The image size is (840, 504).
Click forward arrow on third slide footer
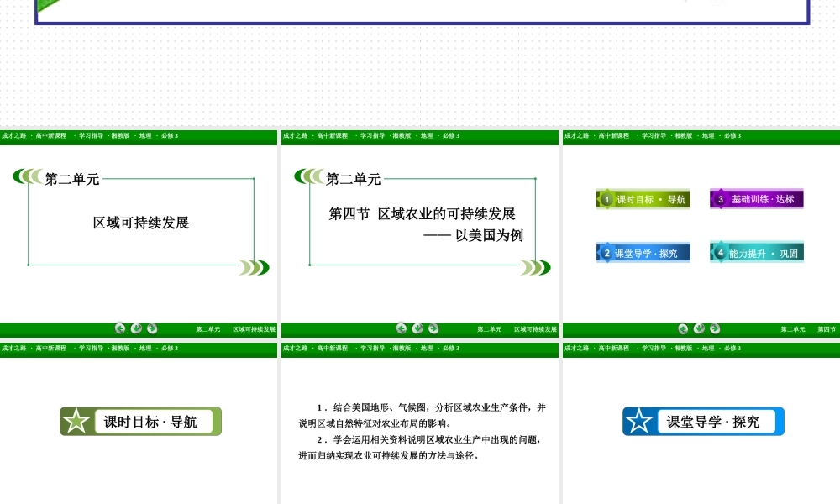pyautogui.click(x=715, y=328)
